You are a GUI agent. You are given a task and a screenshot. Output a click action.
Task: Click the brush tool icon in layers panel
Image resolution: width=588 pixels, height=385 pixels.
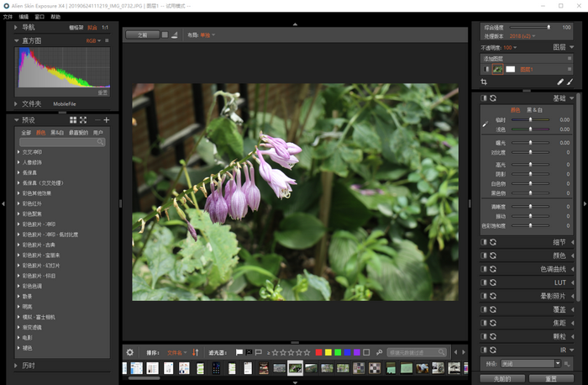pos(570,82)
